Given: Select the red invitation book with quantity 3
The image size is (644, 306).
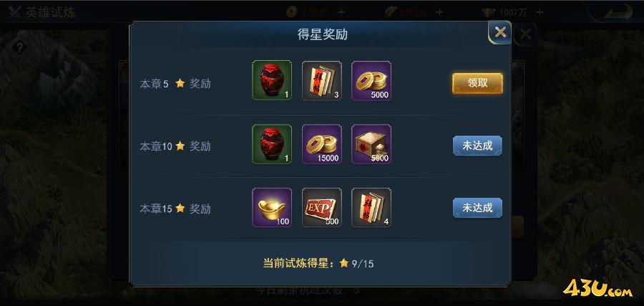Looking at the screenshot, I should [x=321, y=80].
